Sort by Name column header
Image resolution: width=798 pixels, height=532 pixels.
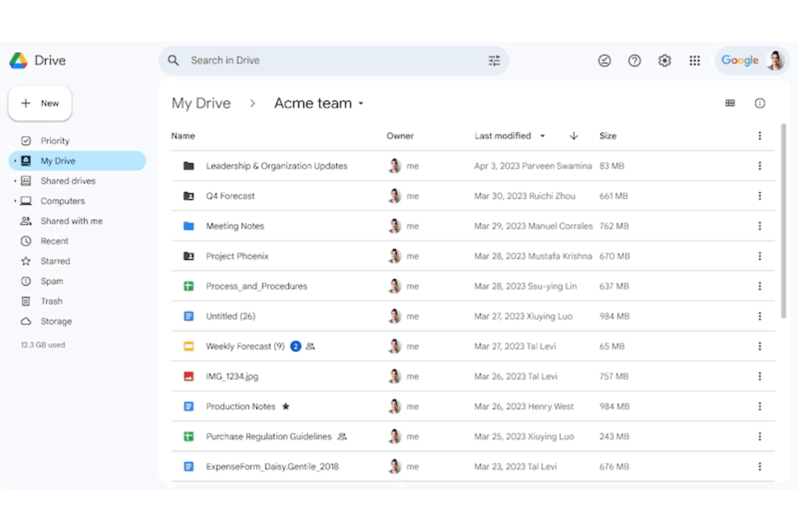coord(183,136)
